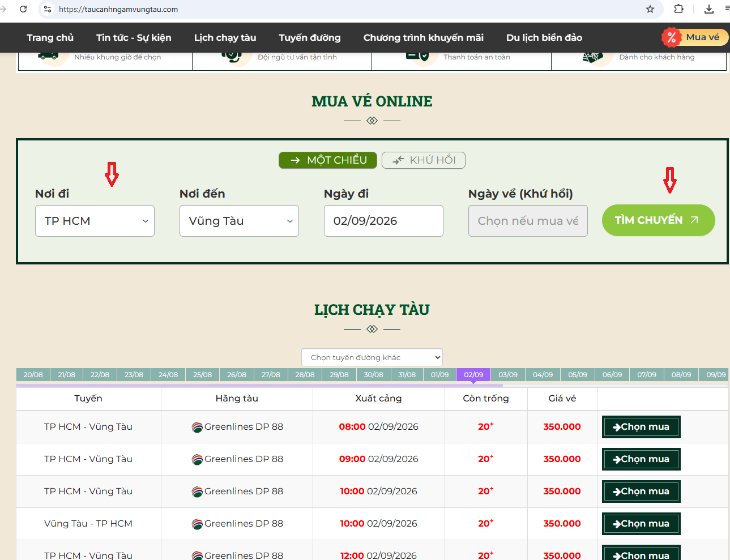Select the 27/08 date tab
The image size is (730, 560).
coord(271,375)
